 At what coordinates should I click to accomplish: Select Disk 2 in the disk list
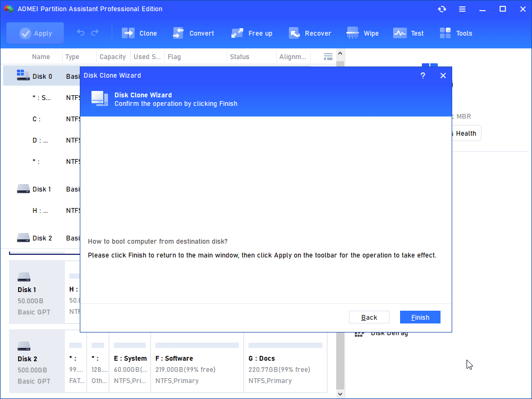tap(42, 238)
